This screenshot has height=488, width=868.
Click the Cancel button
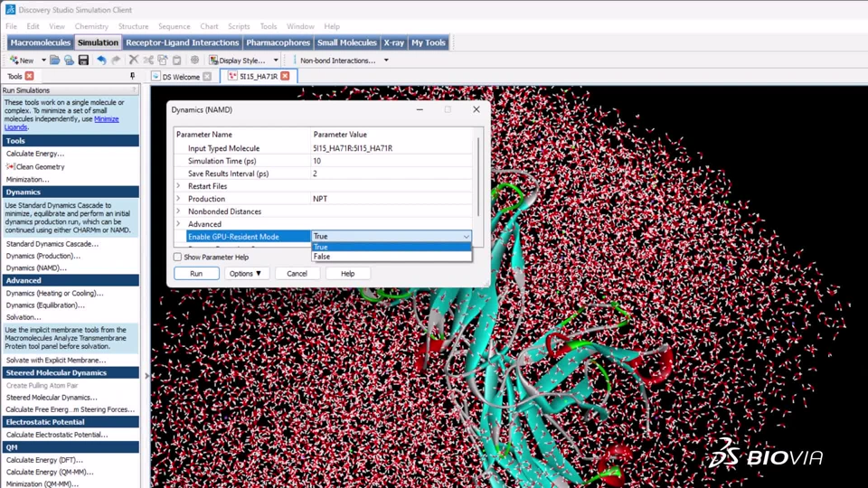297,273
